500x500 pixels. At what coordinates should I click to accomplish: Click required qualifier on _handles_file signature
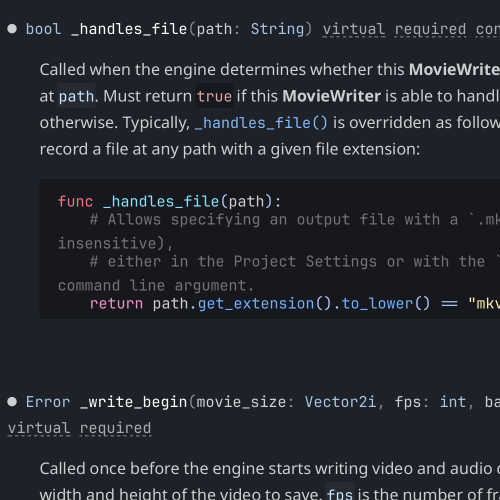[430, 30]
